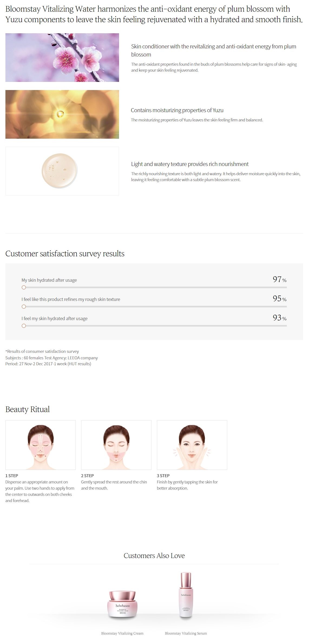
Task: Click 'Light and watery texture provides rich nourishment'
Action: (190, 164)
